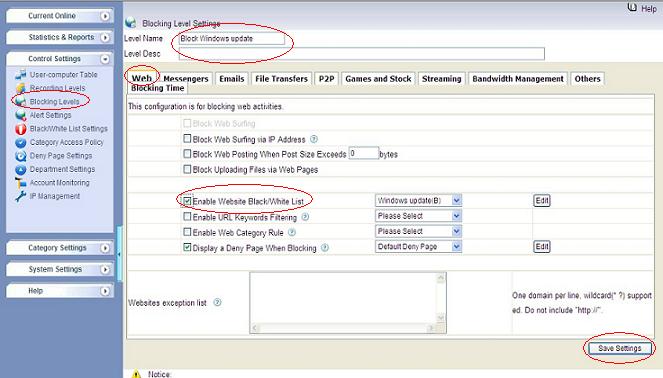
Task: Click the exception list vertical scrollbar
Action: click(x=441, y=299)
